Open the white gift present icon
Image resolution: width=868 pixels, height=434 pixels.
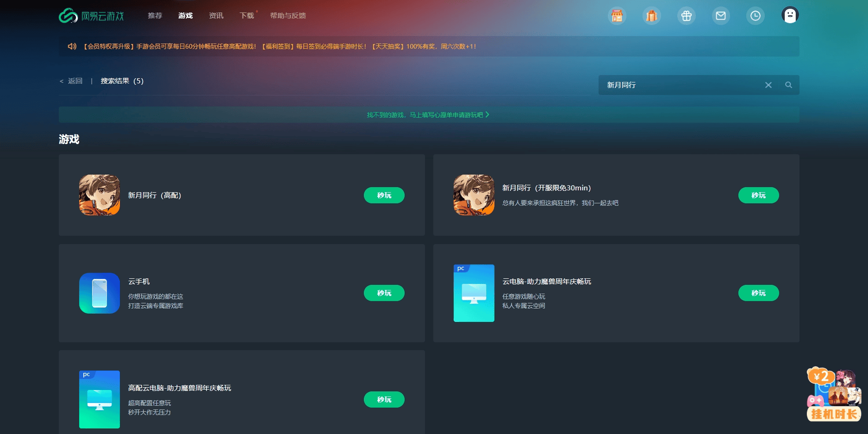click(x=686, y=16)
